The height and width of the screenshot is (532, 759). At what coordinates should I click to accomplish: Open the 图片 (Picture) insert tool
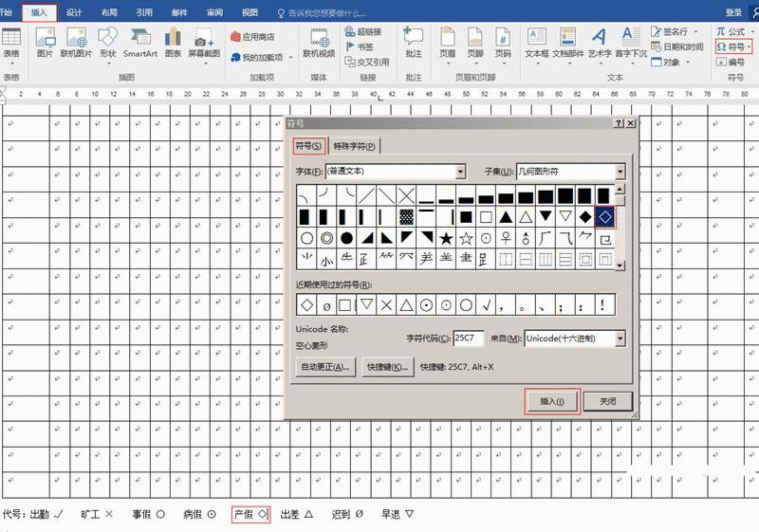pyautogui.click(x=45, y=43)
